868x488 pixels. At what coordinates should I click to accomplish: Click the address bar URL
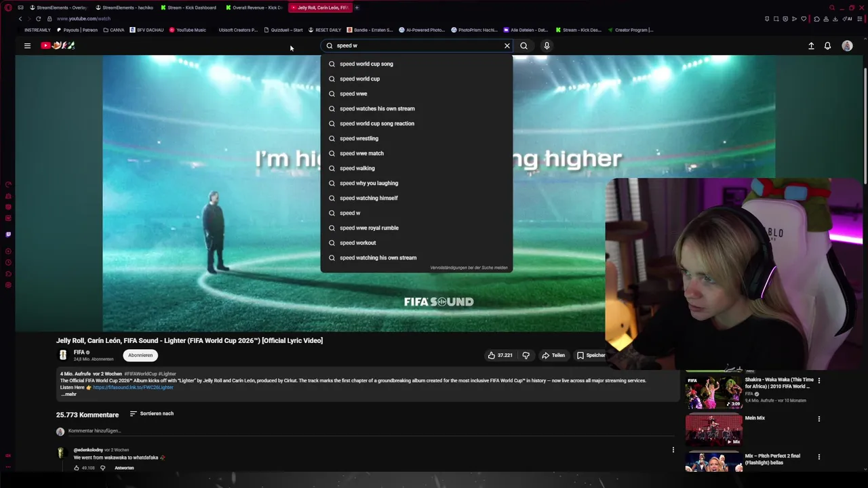point(83,19)
